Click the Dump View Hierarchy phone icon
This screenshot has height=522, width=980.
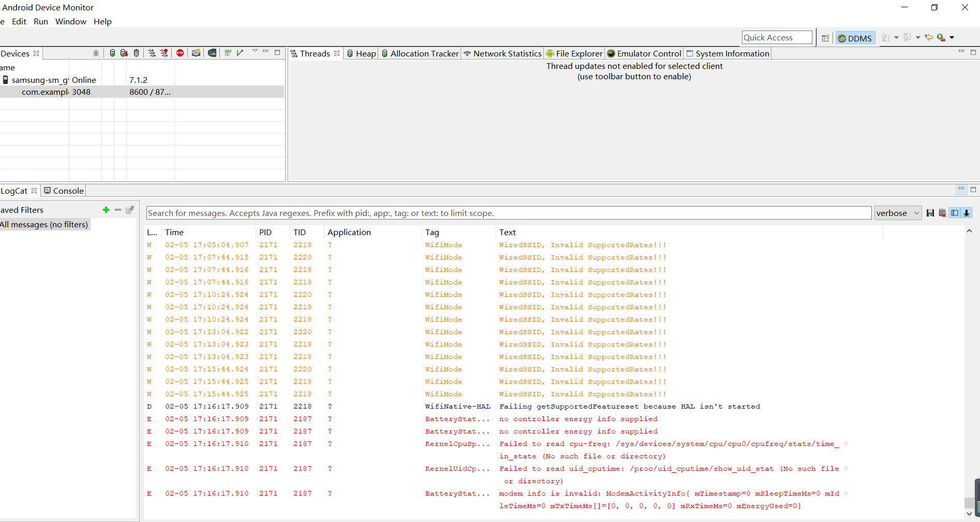coord(212,53)
